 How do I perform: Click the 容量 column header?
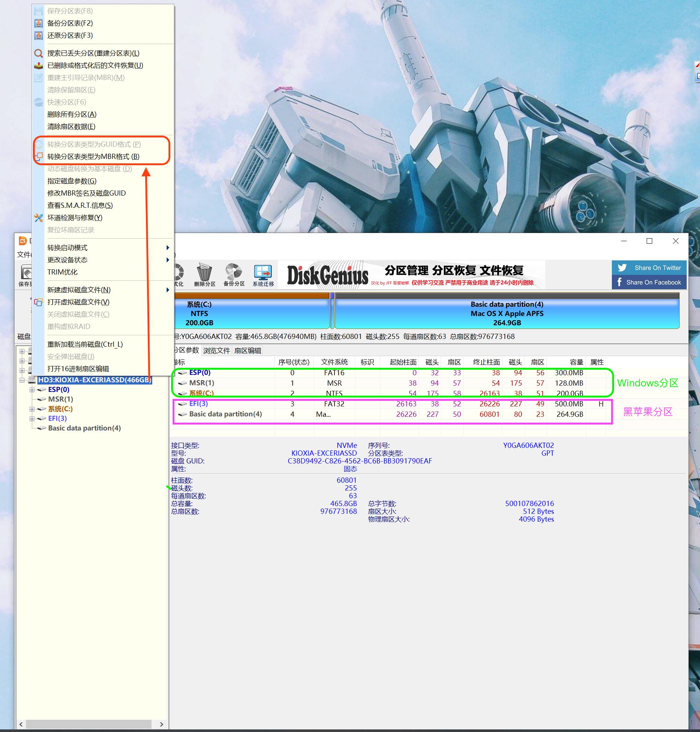pyautogui.click(x=566, y=362)
